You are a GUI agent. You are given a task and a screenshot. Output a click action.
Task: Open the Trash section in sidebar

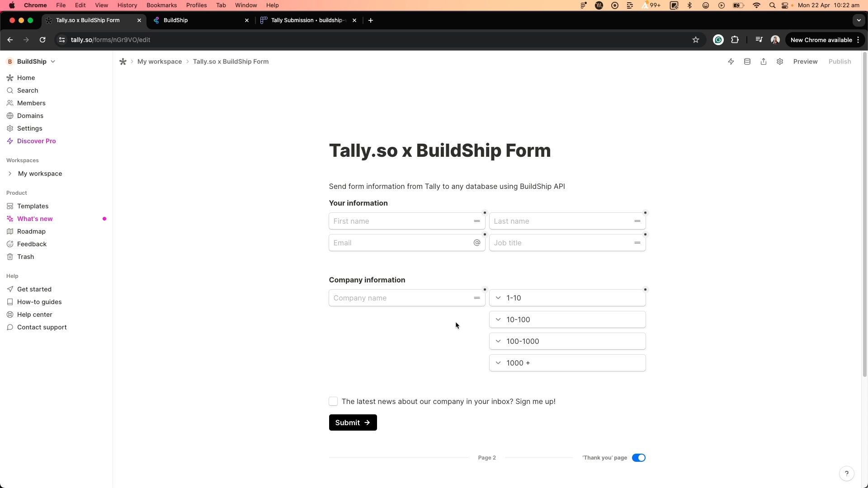(25, 257)
